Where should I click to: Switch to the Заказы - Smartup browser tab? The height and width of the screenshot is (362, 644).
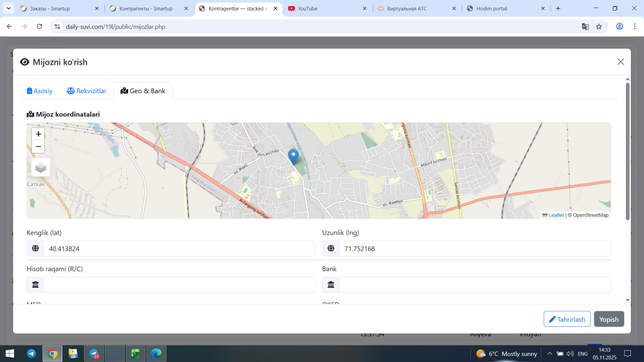pyautogui.click(x=58, y=9)
